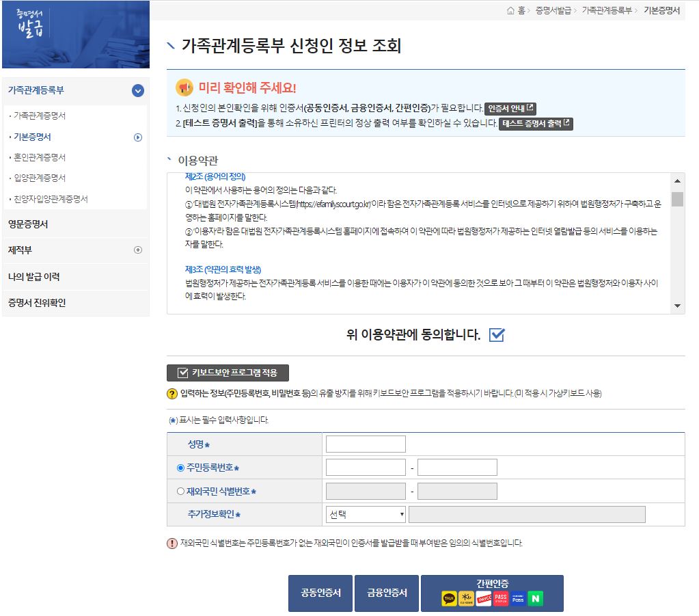699x616 pixels.
Task: Select the 재외국민 식별번호 radio button
Action: (177, 490)
